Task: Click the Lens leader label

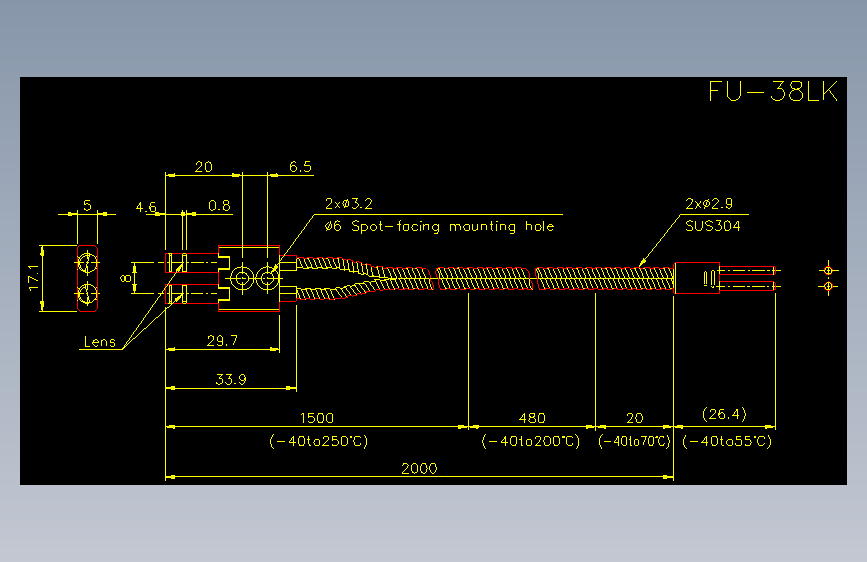Action: (x=100, y=342)
